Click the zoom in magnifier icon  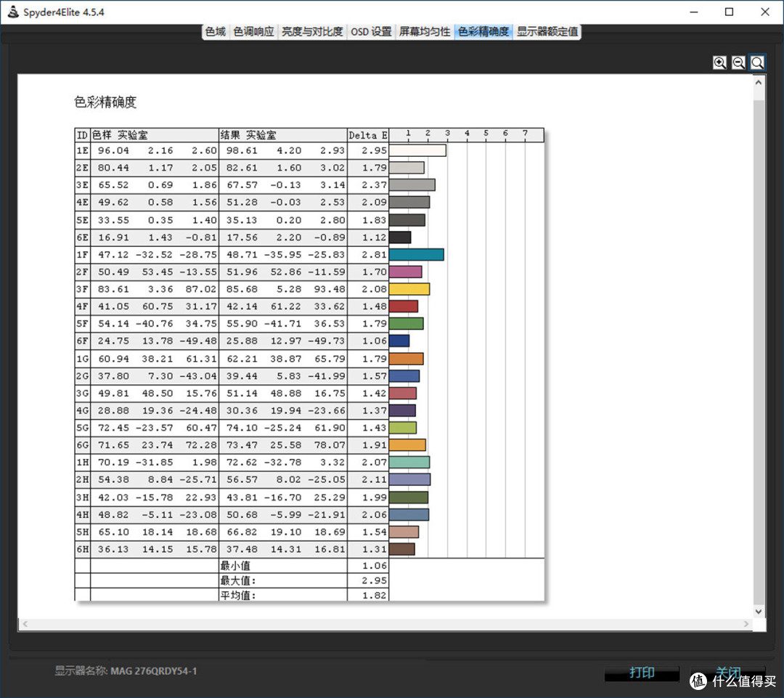pyautogui.click(x=719, y=62)
